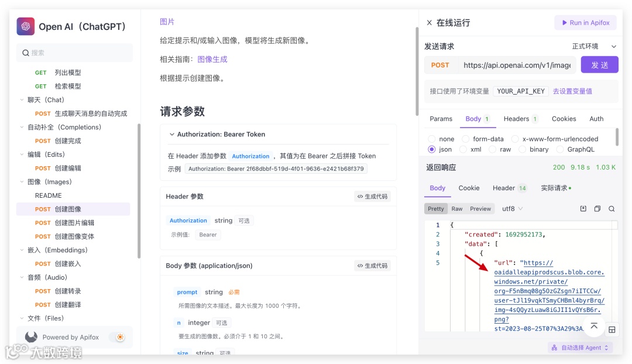This screenshot has height=364, width=632.
Task: Click the scroll-to-top arrow button
Action: tap(594, 326)
